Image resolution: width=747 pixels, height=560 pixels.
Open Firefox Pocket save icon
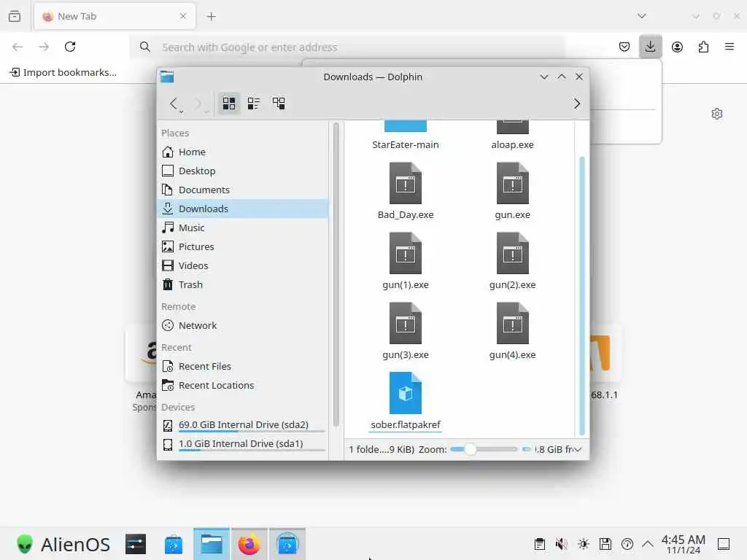(624, 47)
